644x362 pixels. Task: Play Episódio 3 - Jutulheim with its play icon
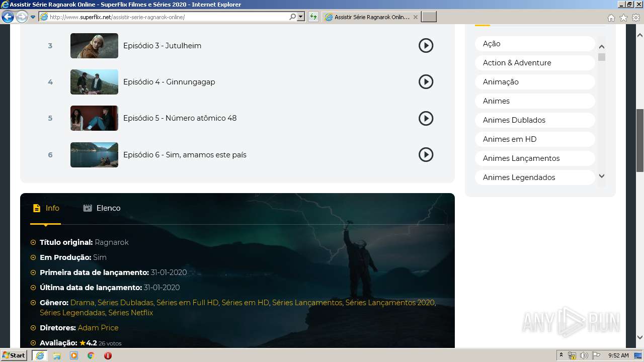426,46
